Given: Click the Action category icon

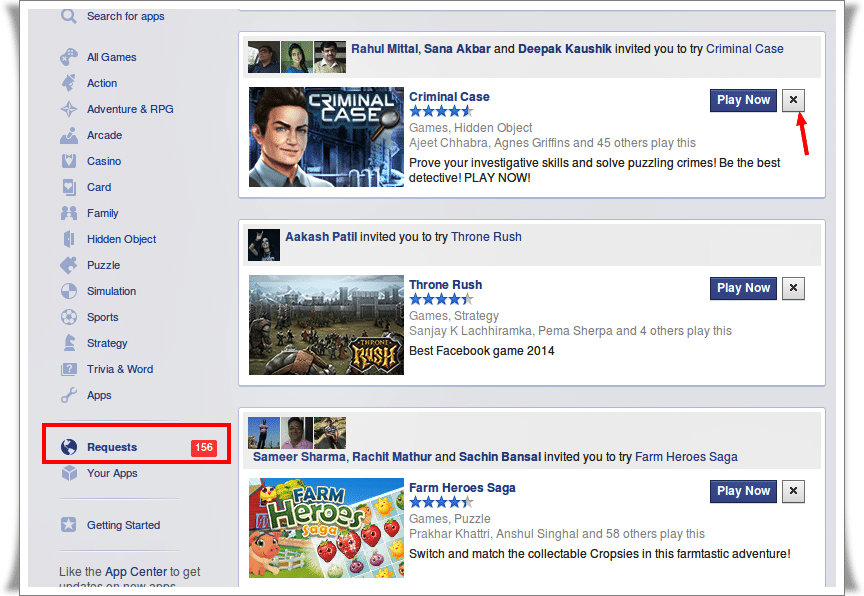Looking at the screenshot, I should pyautogui.click(x=69, y=83).
